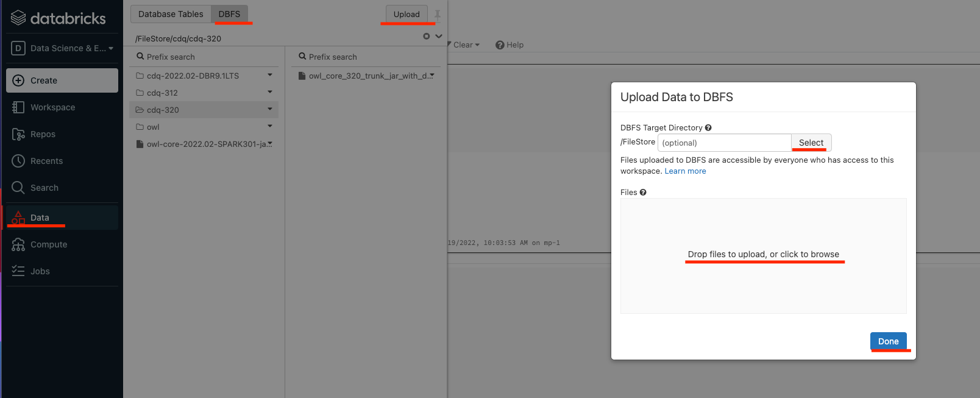The height and width of the screenshot is (398, 980).
Task: Click the folder icon of cdq-312
Action: [x=140, y=93]
